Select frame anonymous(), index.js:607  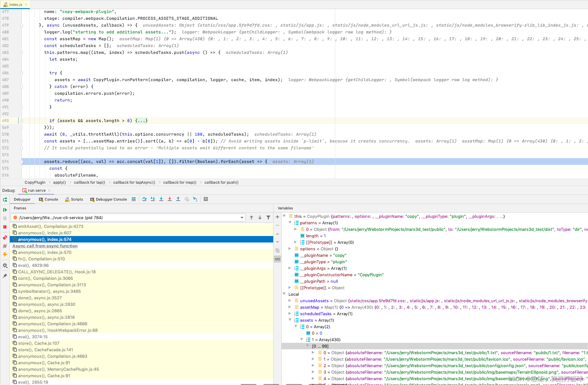click(x=141, y=233)
